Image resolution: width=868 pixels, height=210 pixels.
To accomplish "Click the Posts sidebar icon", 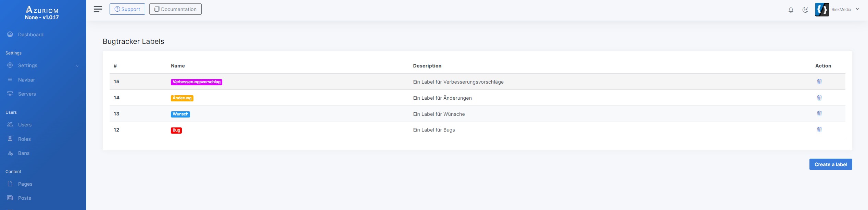I will (x=10, y=198).
